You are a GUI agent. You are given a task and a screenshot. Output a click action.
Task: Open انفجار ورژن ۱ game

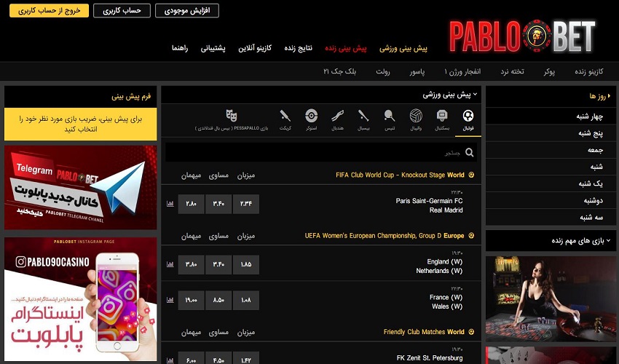(x=462, y=71)
